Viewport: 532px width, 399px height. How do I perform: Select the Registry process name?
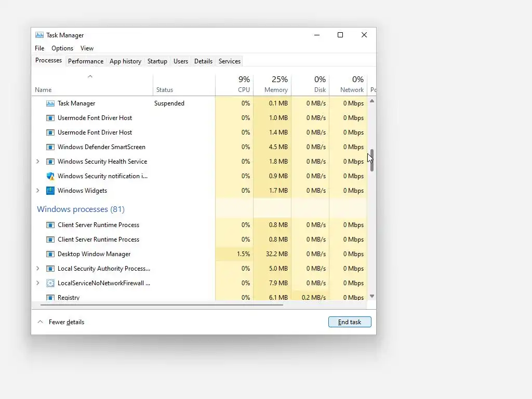pyautogui.click(x=69, y=298)
